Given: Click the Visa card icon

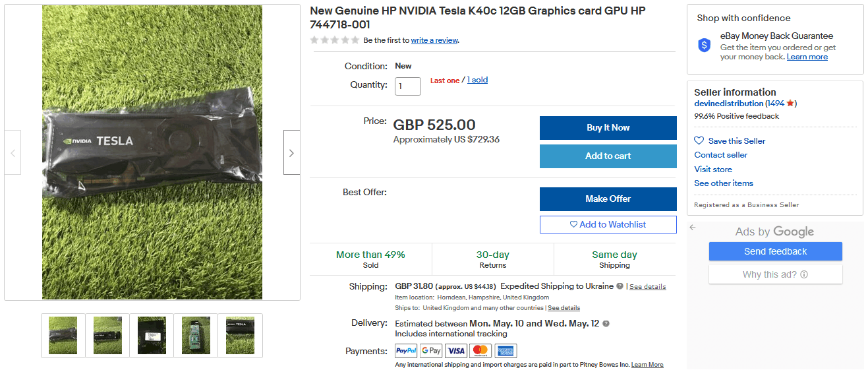Looking at the screenshot, I should click(456, 351).
